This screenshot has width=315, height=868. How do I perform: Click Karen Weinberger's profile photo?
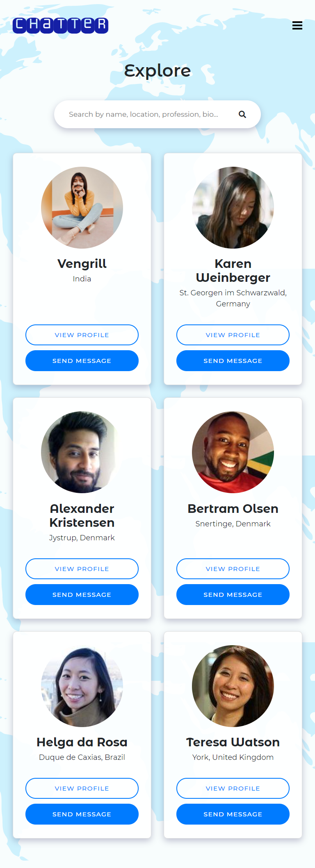233,208
